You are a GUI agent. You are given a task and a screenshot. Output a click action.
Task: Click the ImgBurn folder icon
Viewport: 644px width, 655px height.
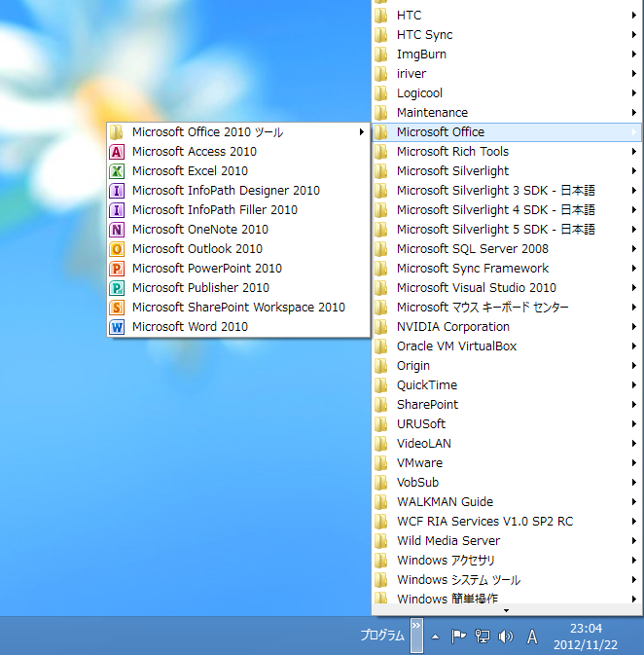click(x=381, y=55)
